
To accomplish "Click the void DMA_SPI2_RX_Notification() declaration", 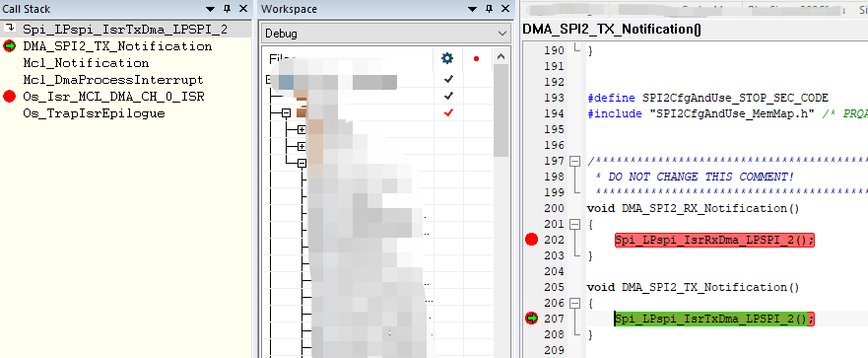I will click(693, 209).
